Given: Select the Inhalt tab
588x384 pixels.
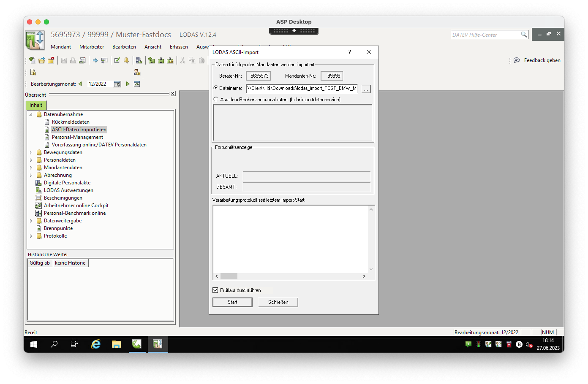Looking at the screenshot, I should coord(36,105).
